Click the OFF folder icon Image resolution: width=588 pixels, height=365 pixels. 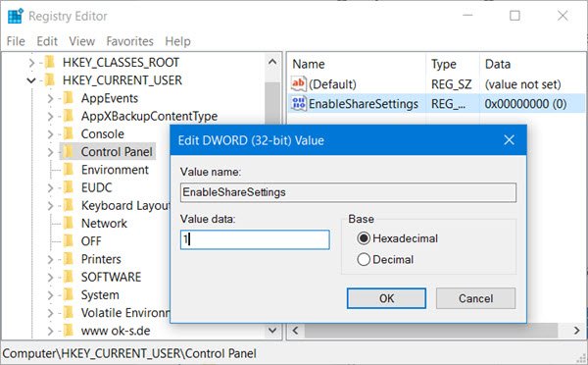pyautogui.click(x=69, y=240)
